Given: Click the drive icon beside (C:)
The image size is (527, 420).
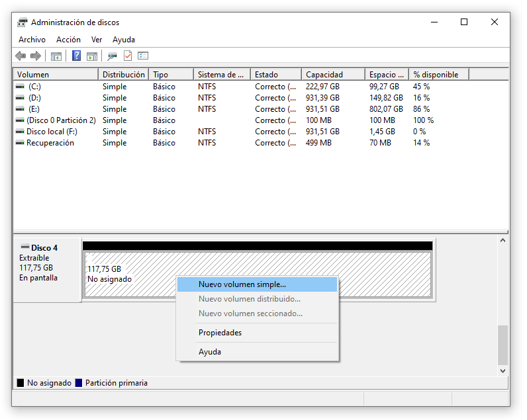Looking at the screenshot, I should [20, 87].
